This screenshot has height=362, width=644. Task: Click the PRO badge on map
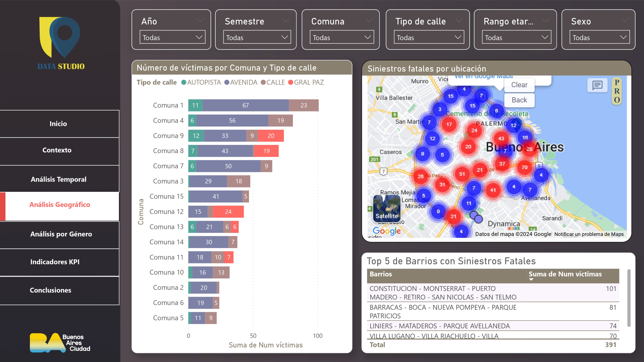click(x=617, y=91)
